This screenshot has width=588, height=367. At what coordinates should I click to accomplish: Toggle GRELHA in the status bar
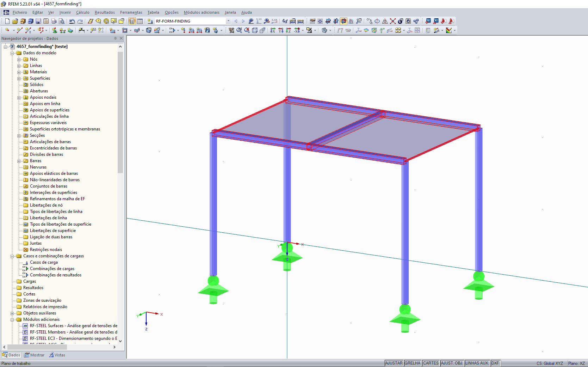coord(413,363)
